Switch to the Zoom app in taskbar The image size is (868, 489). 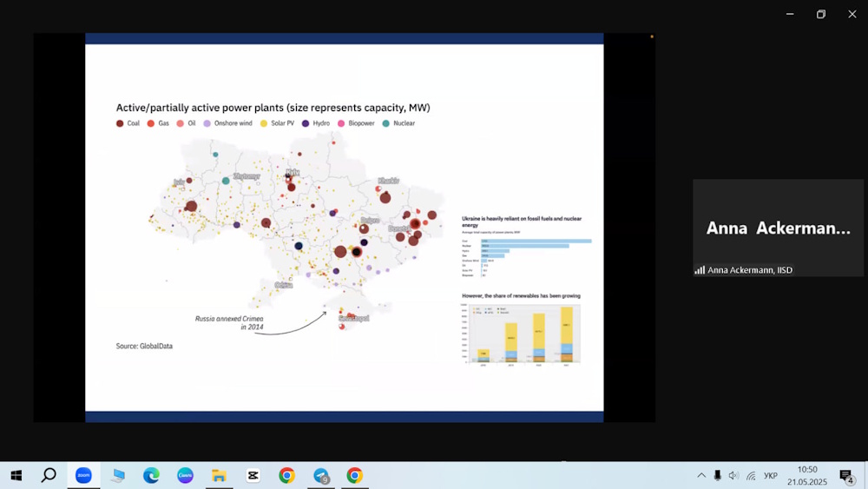[x=83, y=475]
